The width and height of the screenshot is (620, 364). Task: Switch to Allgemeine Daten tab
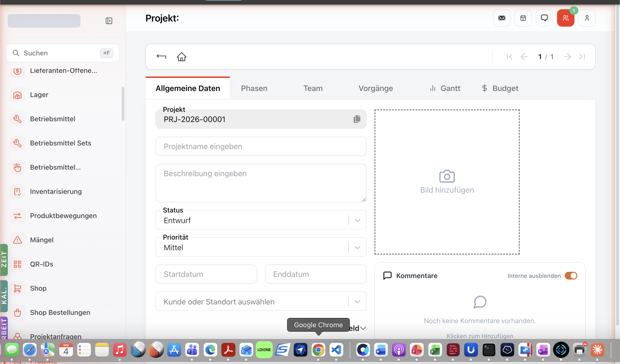pyautogui.click(x=188, y=88)
